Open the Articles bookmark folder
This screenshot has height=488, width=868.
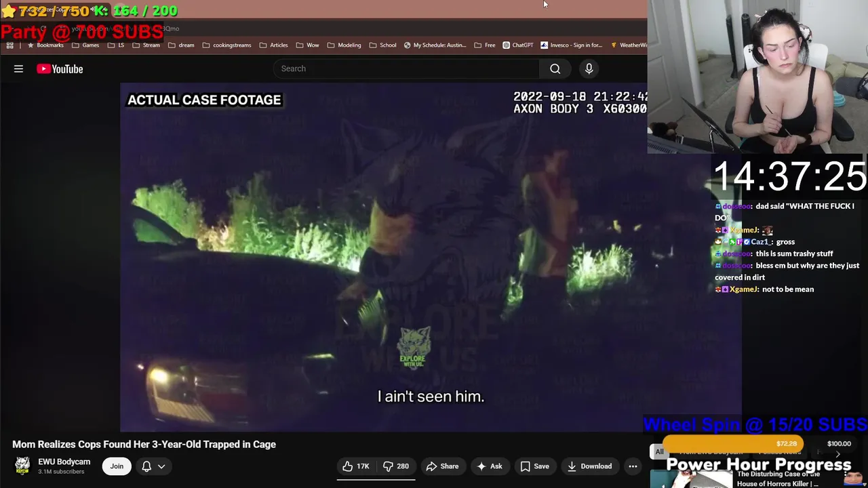click(273, 45)
